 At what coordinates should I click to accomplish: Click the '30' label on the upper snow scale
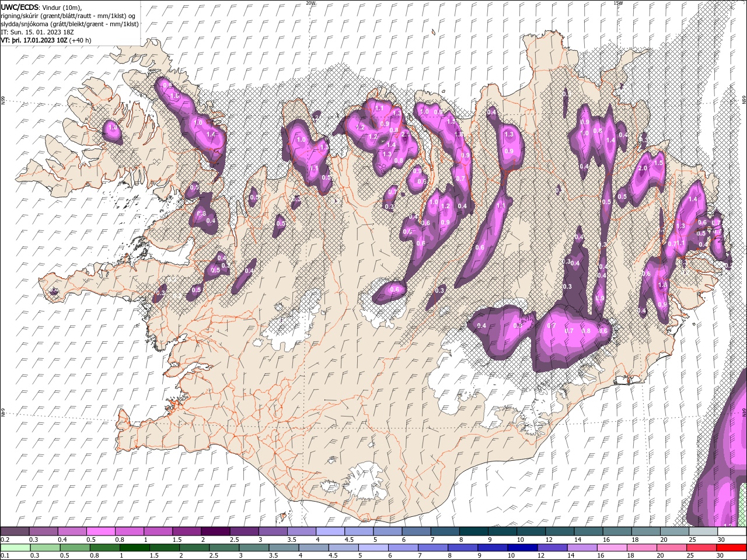(x=721, y=540)
